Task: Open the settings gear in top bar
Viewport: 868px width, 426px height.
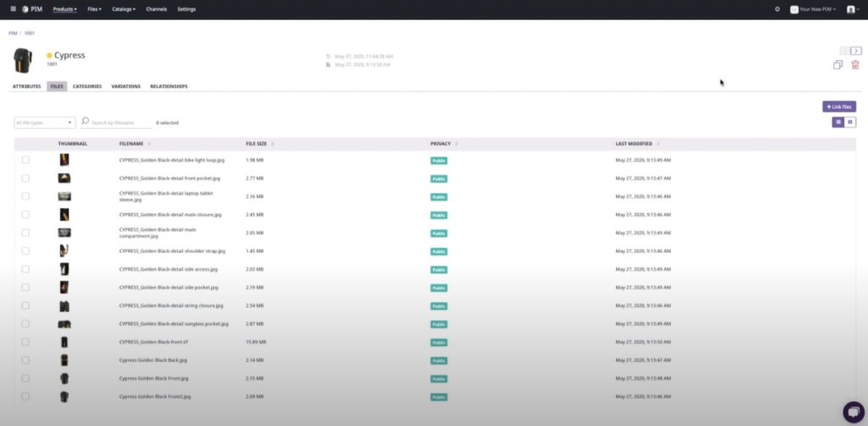Action: point(777,8)
